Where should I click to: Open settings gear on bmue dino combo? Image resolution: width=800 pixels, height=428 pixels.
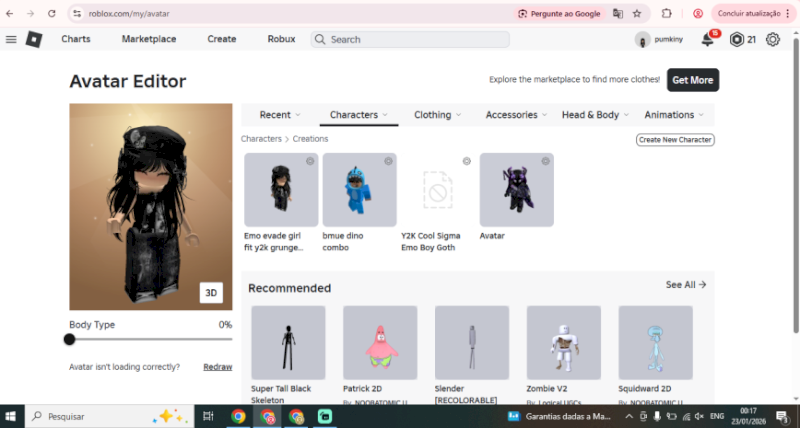point(388,161)
